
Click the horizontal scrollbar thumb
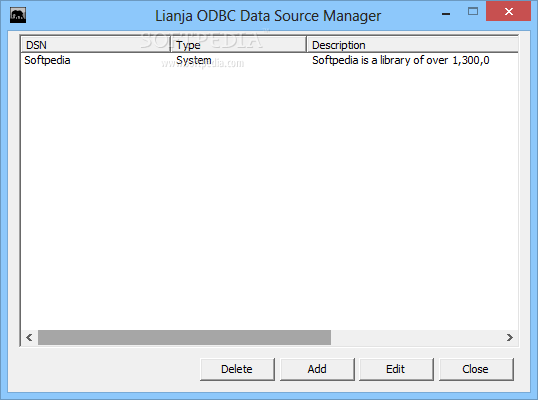pos(184,338)
